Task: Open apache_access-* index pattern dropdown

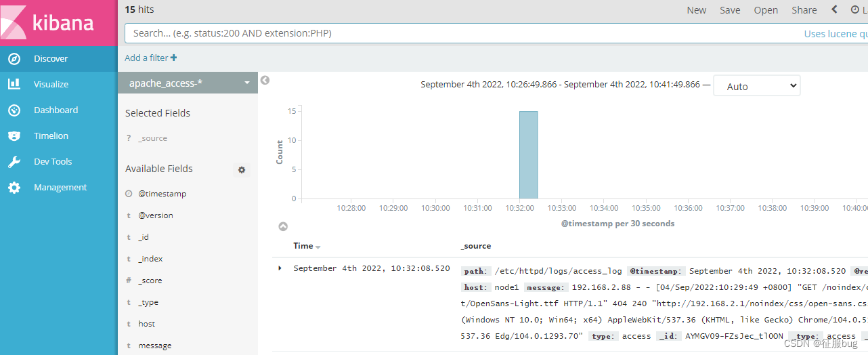Action: tap(188, 83)
